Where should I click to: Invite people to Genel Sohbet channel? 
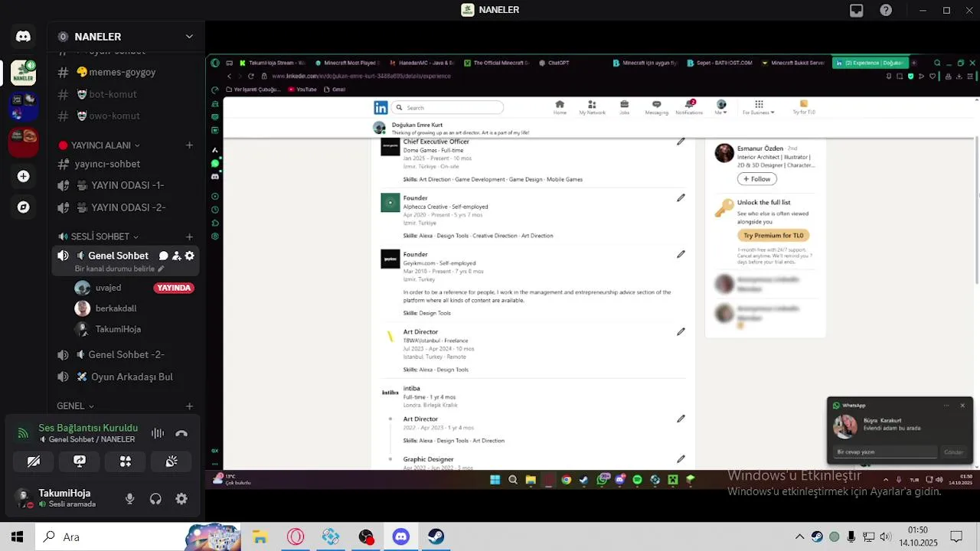[176, 256]
